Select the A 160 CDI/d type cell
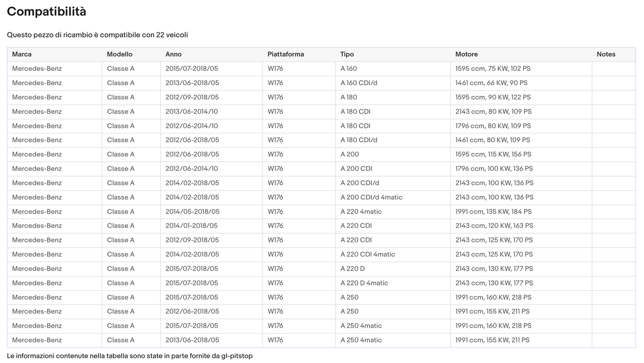 click(x=358, y=83)
